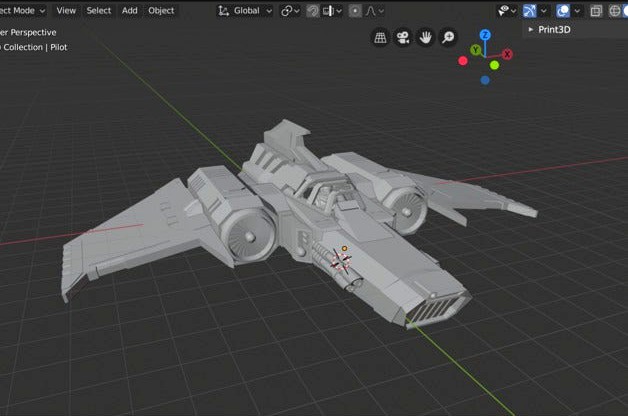This screenshot has height=416, width=628.
Task: Click the 'Perspective' view label text
Action: coord(33,32)
